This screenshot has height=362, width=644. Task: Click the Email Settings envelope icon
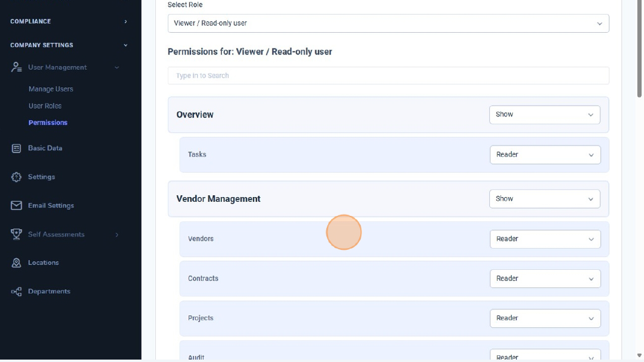coord(16,206)
